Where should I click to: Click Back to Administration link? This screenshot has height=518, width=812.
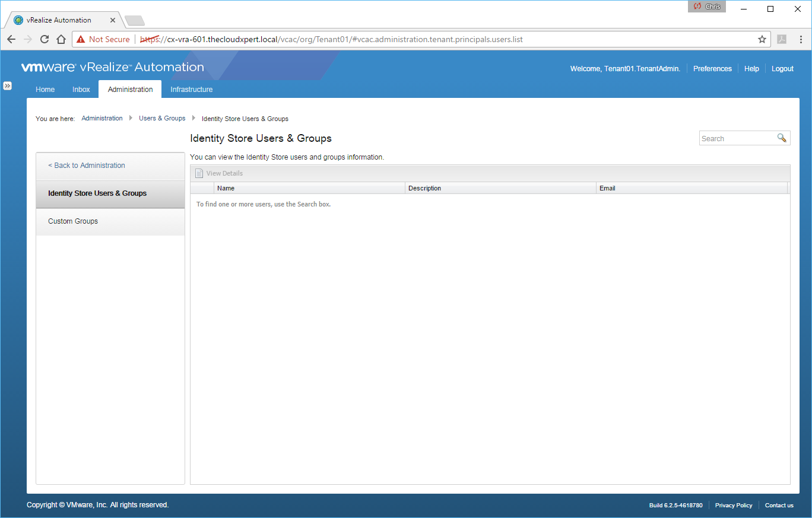pyautogui.click(x=87, y=166)
